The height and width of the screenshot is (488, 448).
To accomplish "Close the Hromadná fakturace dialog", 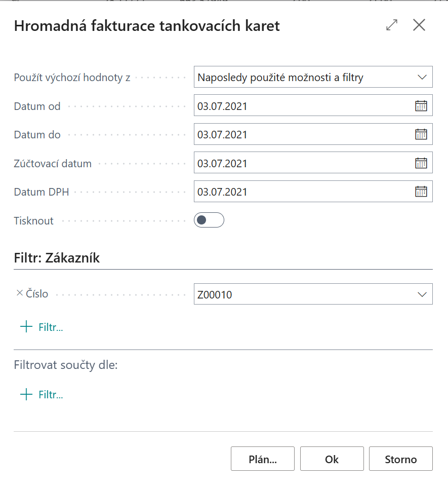I will [x=419, y=25].
